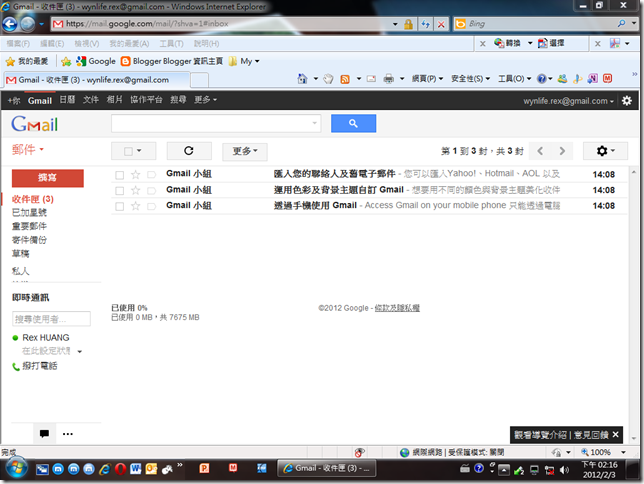Go to older messages with right arrow
Viewport: 644px width, 484px height.
tap(562, 151)
